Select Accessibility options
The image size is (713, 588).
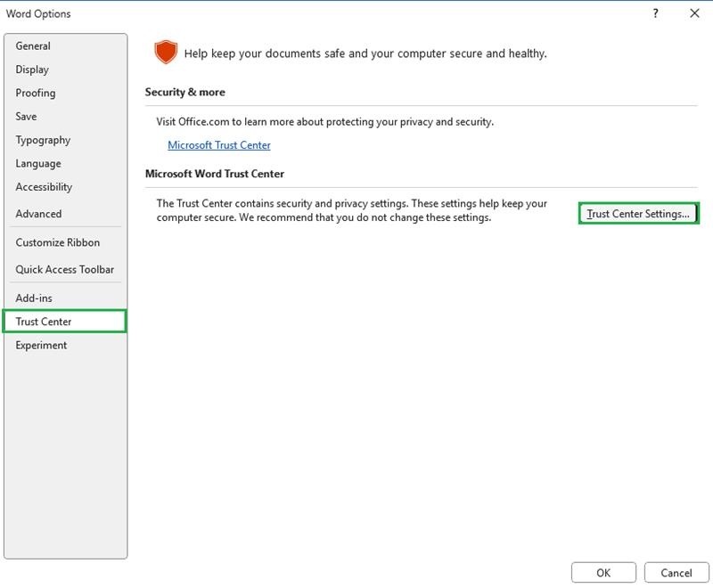click(45, 186)
